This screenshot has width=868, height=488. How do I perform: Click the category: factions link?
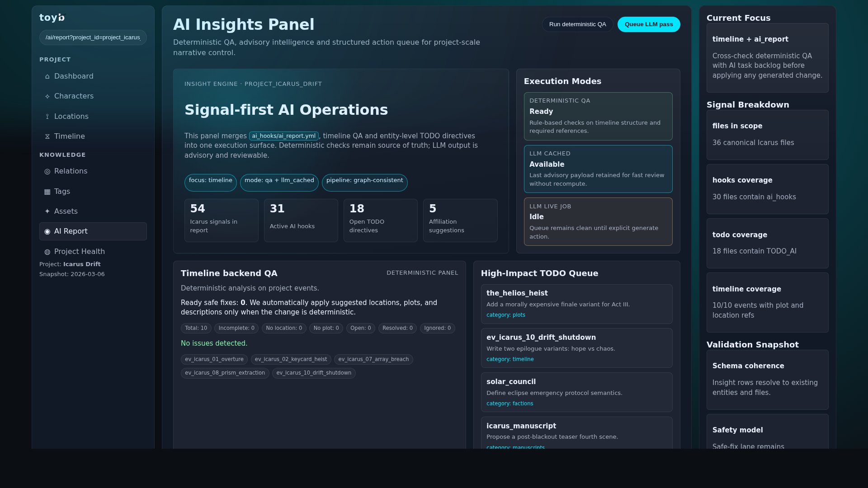tap(509, 404)
